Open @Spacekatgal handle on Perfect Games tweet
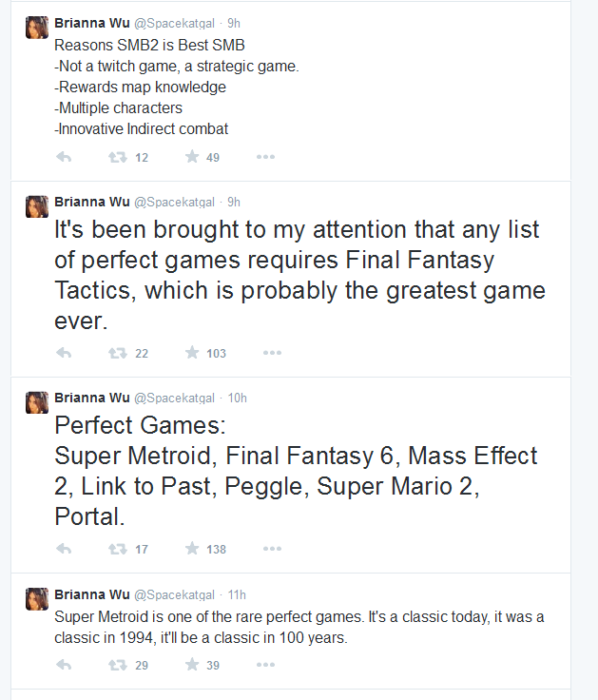The height and width of the screenshot is (700, 598). point(175,399)
